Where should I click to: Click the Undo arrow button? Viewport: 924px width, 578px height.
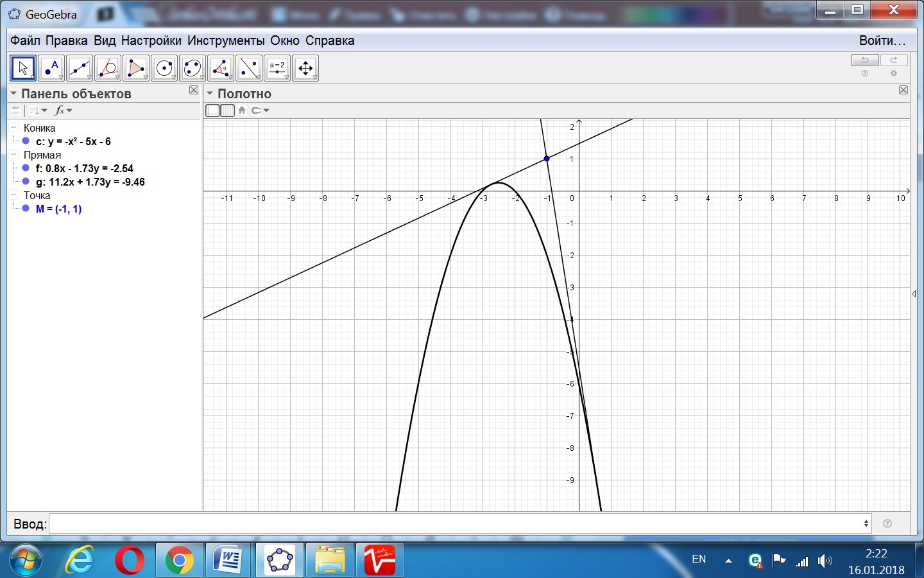click(865, 60)
